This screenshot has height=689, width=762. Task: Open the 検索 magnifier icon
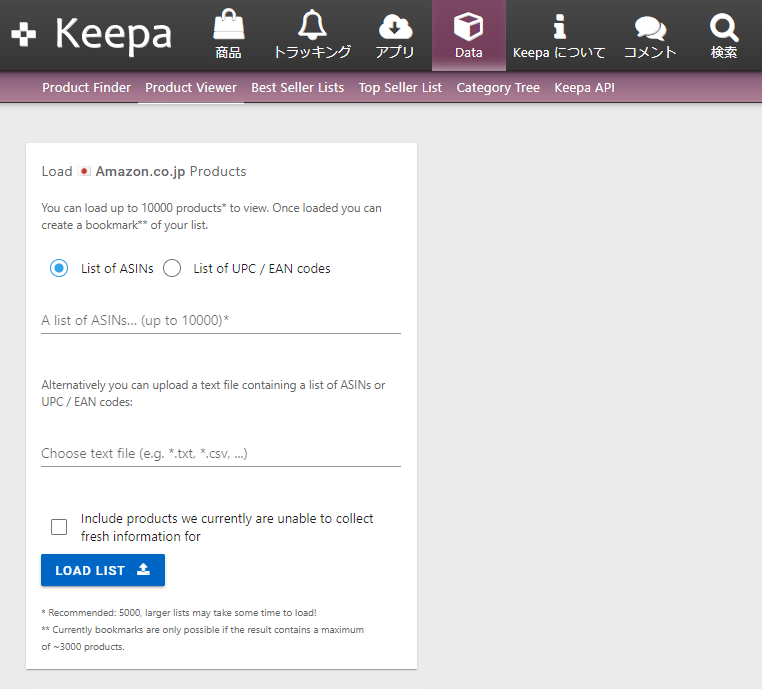724,27
